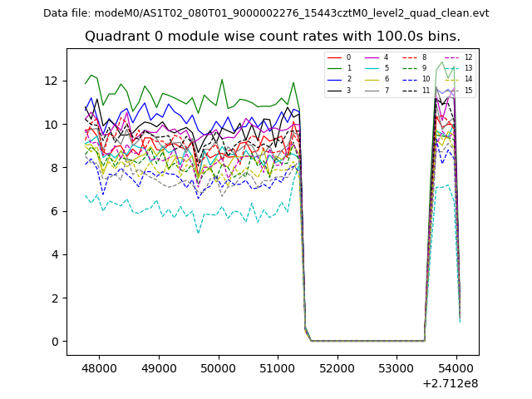532x399 pixels.
Task: Select the black solid legend entry 3
Action: tap(334, 90)
